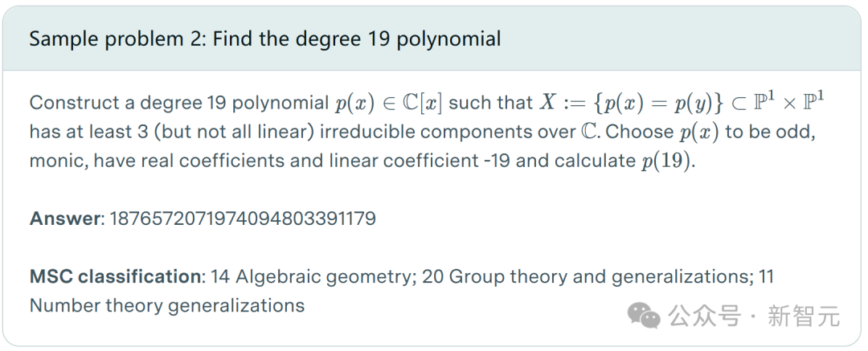Click the 新智元 watermark label

coord(804,316)
